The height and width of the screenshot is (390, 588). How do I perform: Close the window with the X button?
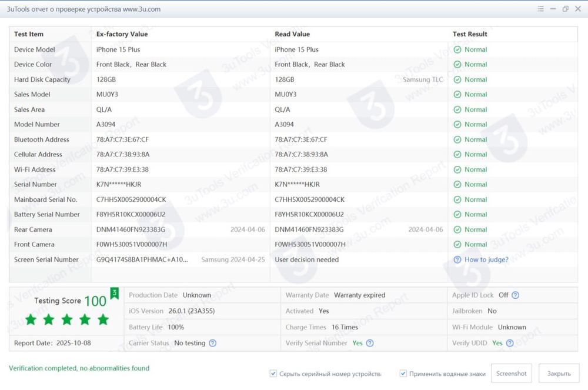tap(578, 9)
